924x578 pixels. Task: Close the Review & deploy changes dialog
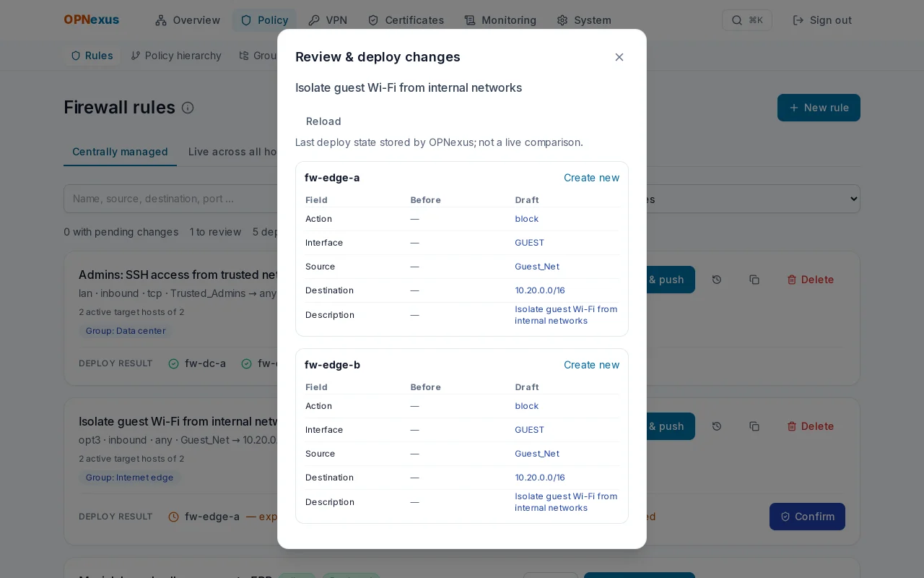(619, 57)
